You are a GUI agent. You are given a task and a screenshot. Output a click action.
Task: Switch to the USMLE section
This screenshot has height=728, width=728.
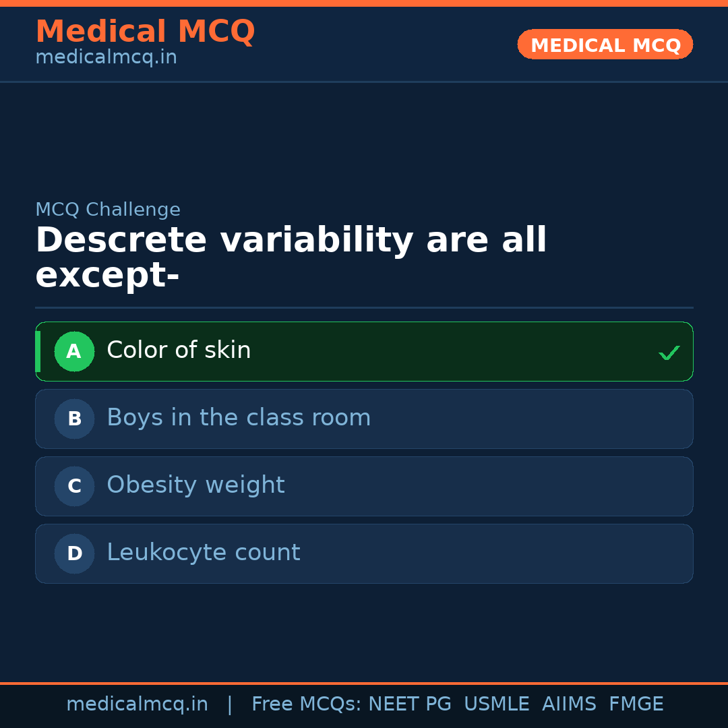click(497, 703)
